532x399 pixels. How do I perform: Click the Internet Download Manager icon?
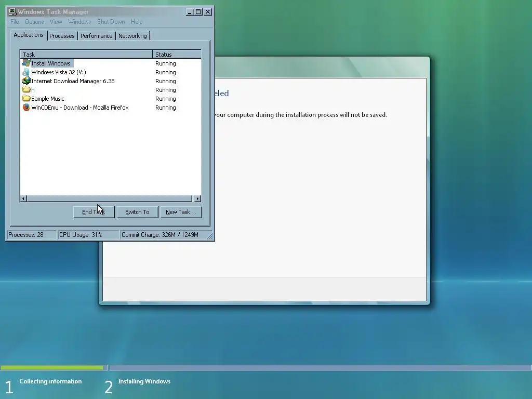[26, 81]
